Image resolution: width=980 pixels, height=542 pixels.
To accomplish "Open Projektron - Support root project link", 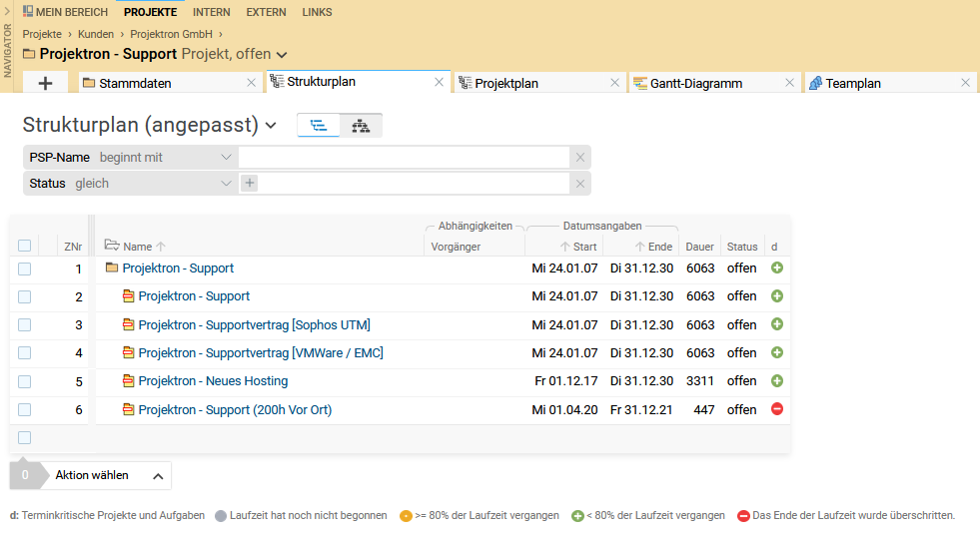I will 178,268.
